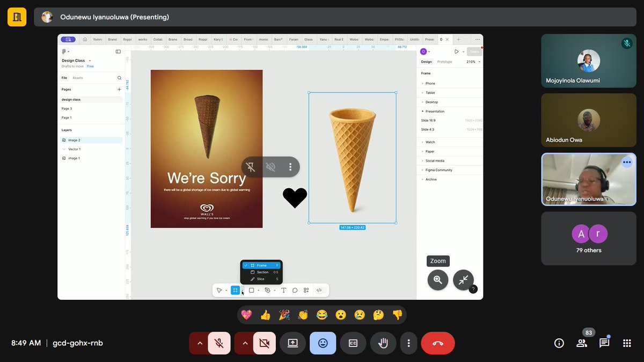Viewport: 644px width, 362px height.
Task: Open chat with everyone
Action: tap(604, 343)
